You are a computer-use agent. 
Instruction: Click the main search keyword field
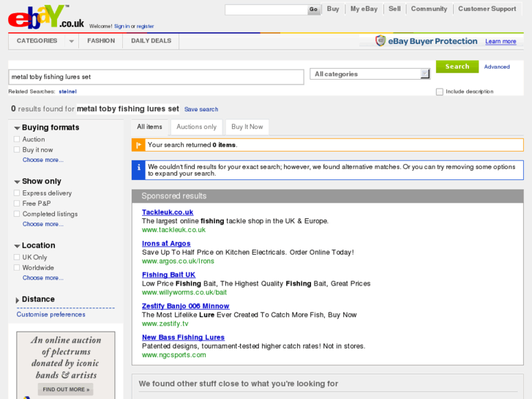(156, 77)
